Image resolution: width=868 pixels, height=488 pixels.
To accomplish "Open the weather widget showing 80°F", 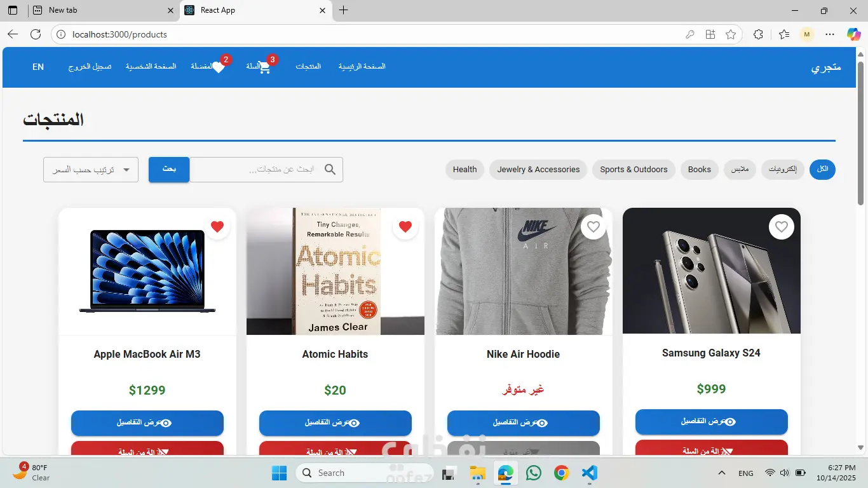I will 32,472.
